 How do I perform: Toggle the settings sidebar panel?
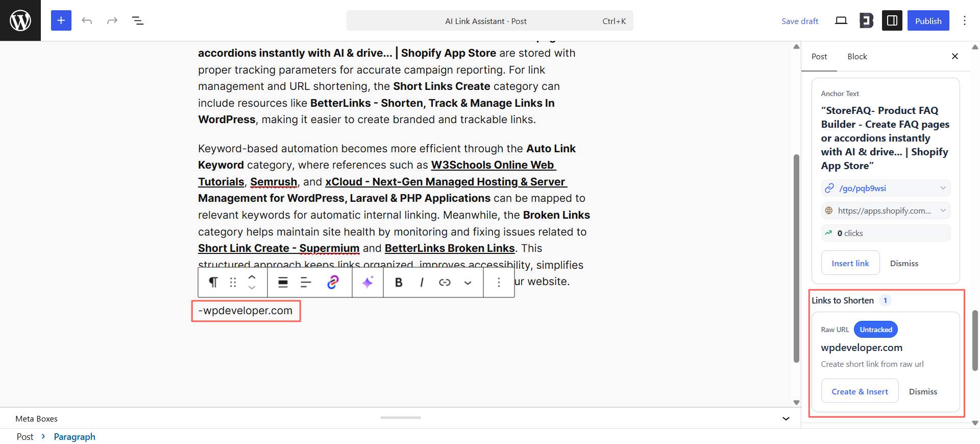(x=892, y=20)
